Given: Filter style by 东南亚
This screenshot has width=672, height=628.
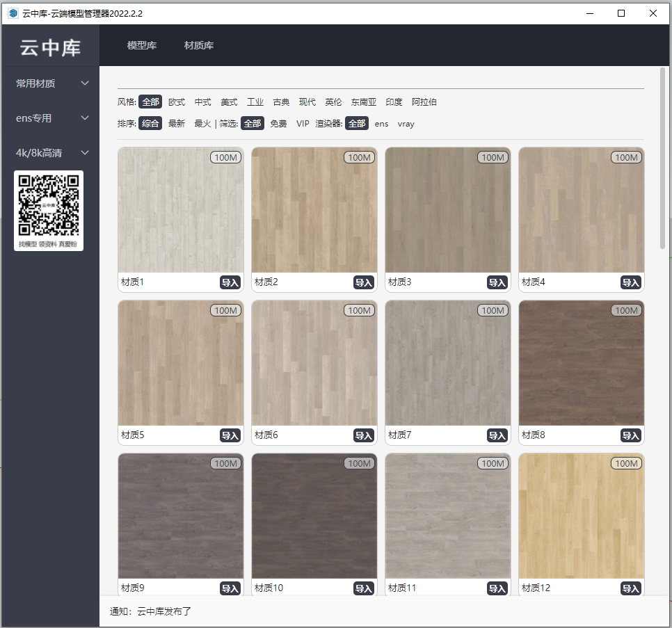Looking at the screenshot, I should [364, 102].
